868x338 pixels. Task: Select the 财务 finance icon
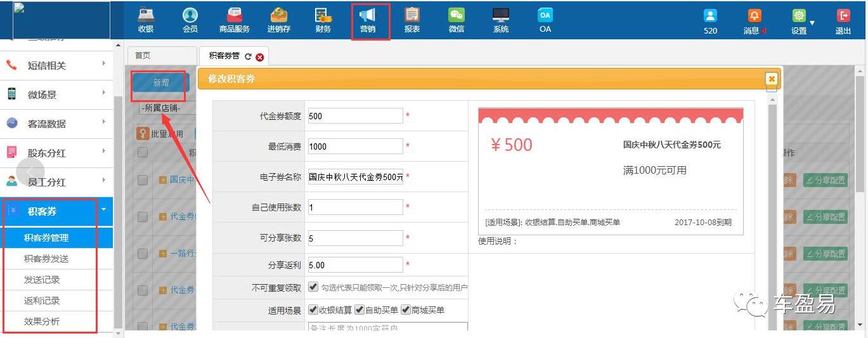pyautogui.click(x=323, y=20)
